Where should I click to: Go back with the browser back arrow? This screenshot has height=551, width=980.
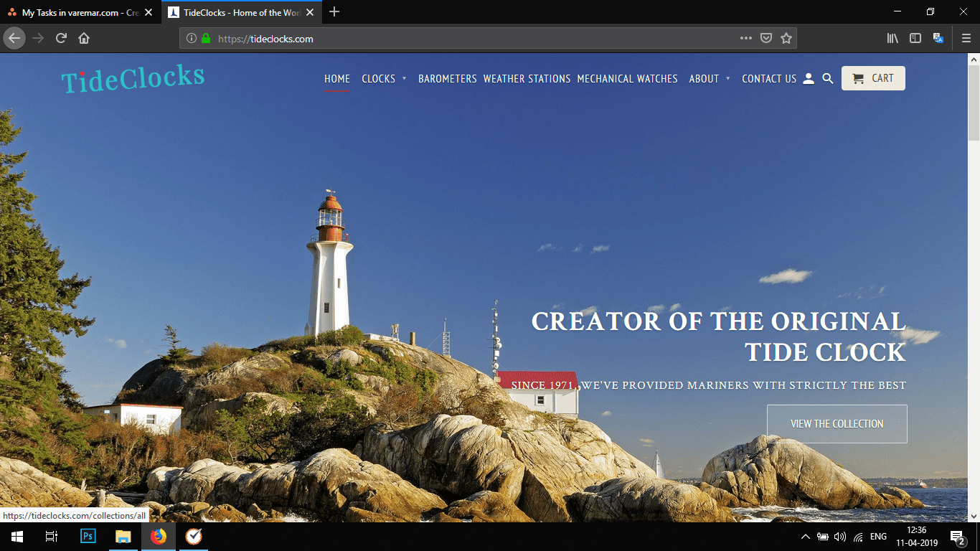coord(14,38)
